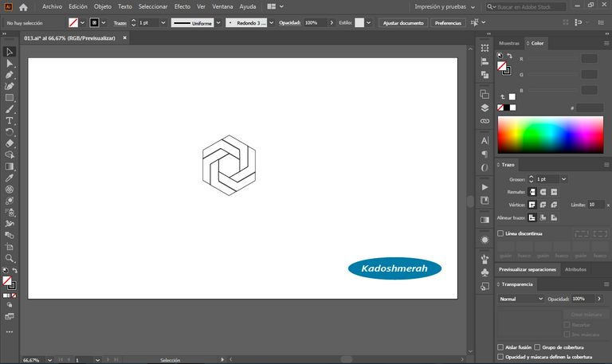Select the Eraser tool
Viewport: 612px width, 364px height.
pos(10,143)
